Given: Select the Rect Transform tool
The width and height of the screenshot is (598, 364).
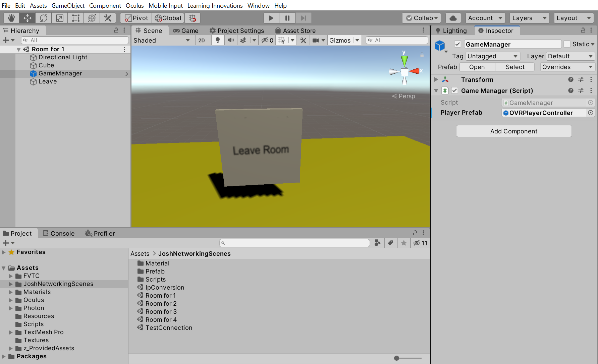Looking at the screenshot, I should [x=76, y=18].
